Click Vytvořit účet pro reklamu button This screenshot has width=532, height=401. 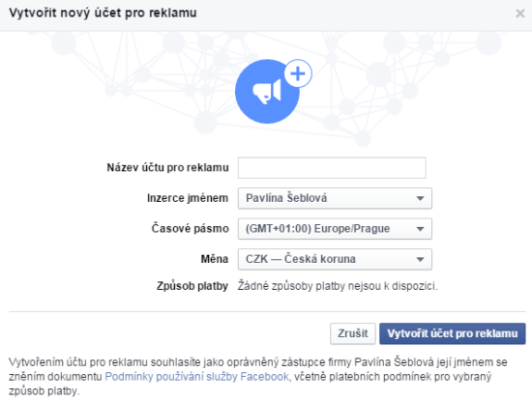pos(453,333)
